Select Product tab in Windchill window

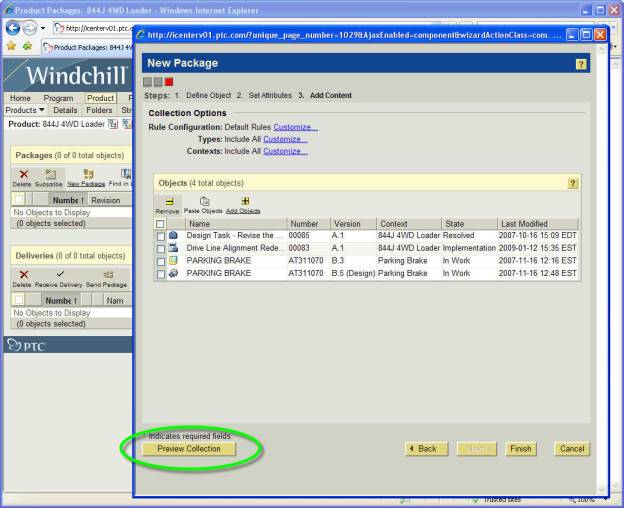pos(100,98)
